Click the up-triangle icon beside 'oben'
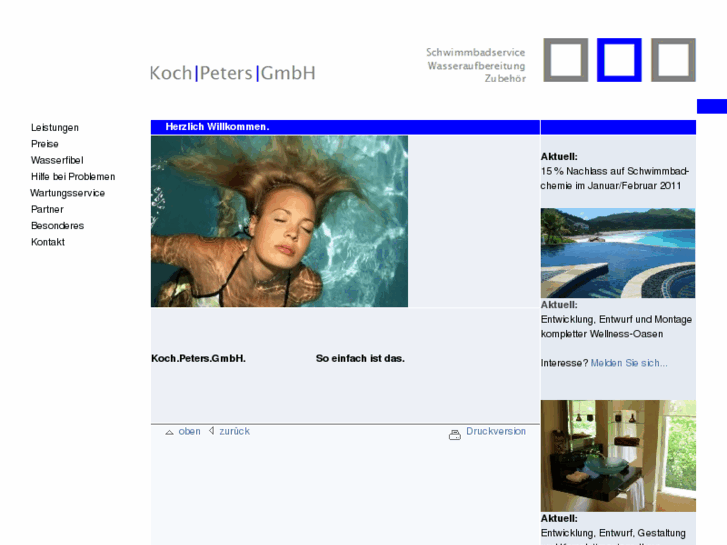Screen dimensions: 727x545 tap(169, 432)
